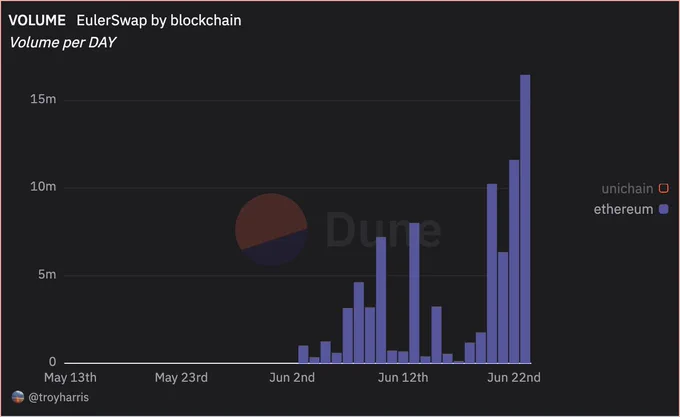680x417 pixels.
Task: Toggle the unichain legend entry
Action: [635, 189]
